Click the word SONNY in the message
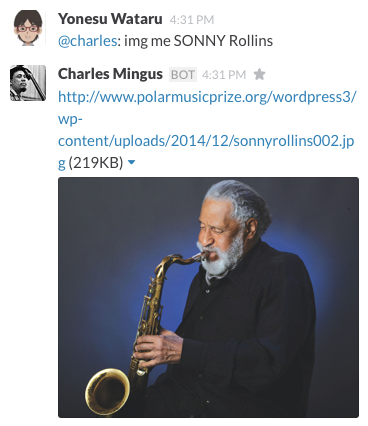Viewport: 368px width, 426px height. [200, 41]
